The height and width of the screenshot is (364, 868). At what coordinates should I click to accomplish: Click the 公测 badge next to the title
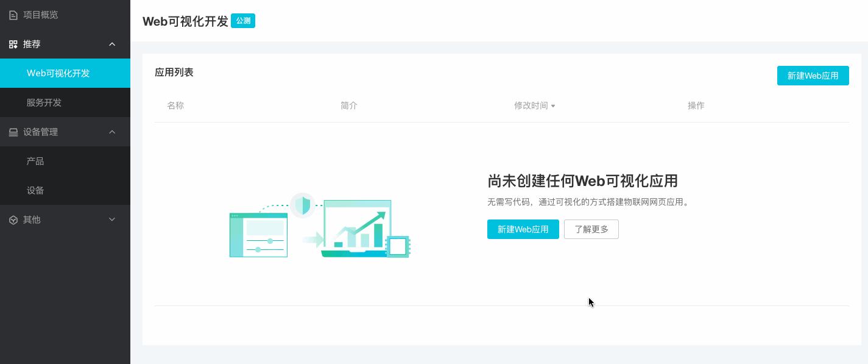point(243,21)
